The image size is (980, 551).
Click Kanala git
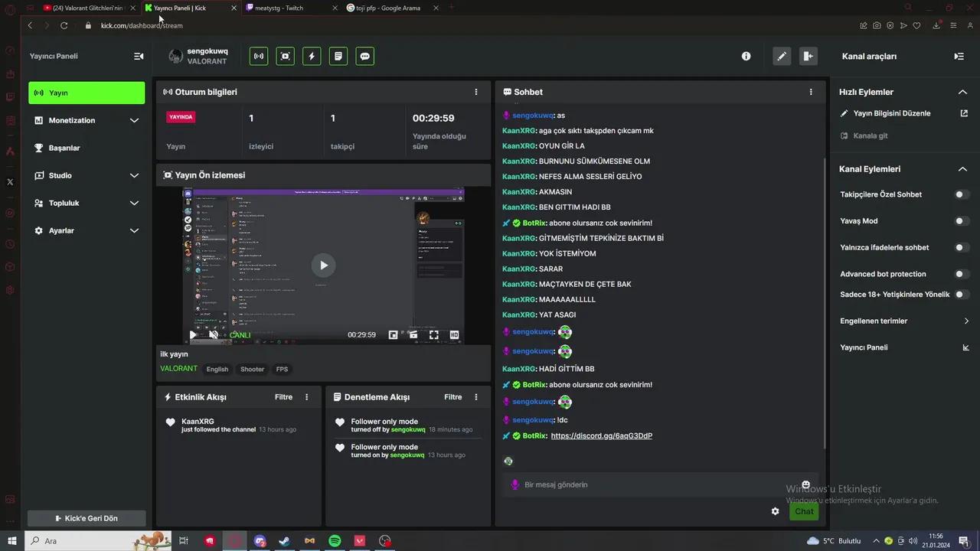(x=871, y=135)
